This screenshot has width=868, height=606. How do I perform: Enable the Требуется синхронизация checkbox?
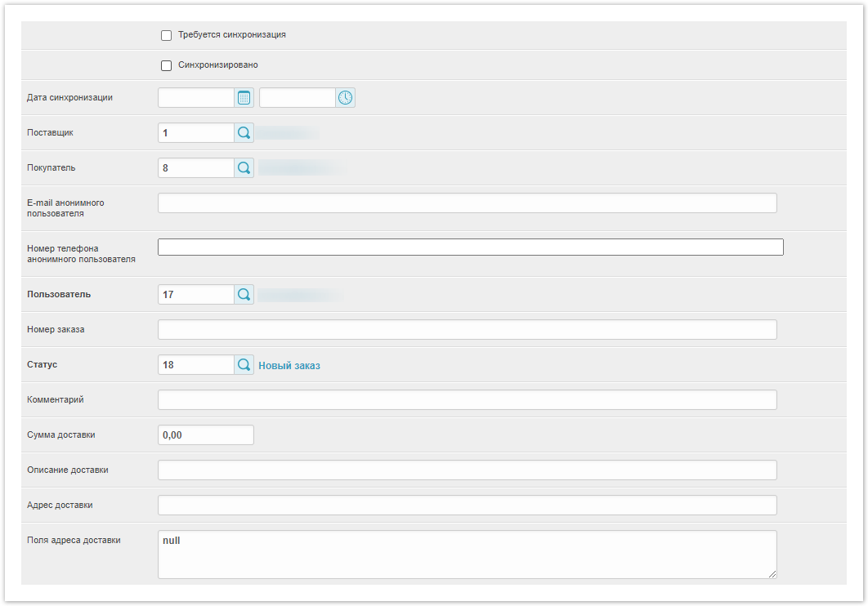pos(167,36)
